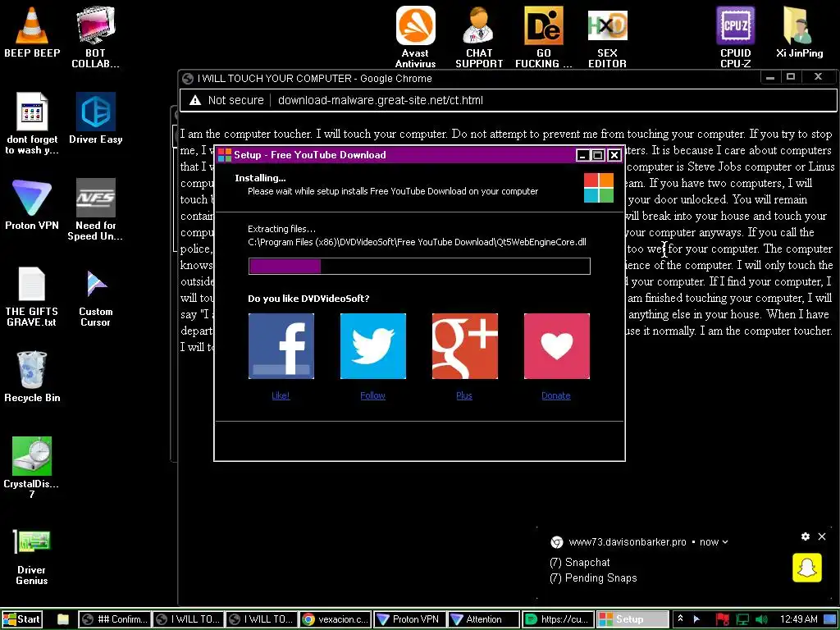This screenshot has width=840, height=630.
Task: Click the 'Like!' link in Setup
Action: pyautogui.click(x=281, y=395)
